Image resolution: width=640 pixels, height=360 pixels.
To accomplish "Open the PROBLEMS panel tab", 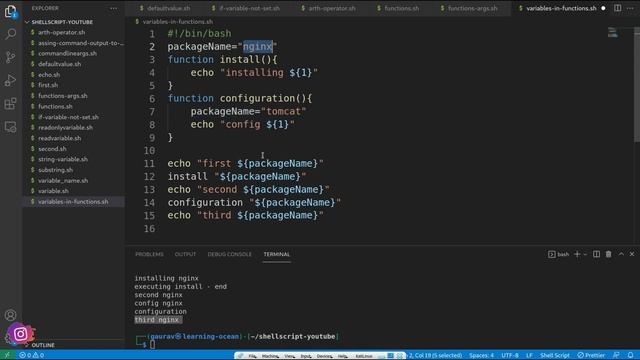I will point(149,254).
